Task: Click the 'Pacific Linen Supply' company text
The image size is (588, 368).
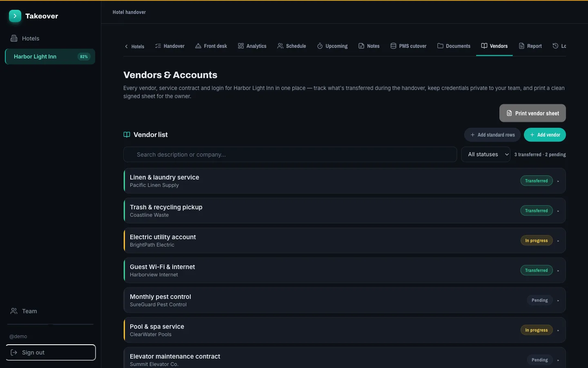Action: 154,185
